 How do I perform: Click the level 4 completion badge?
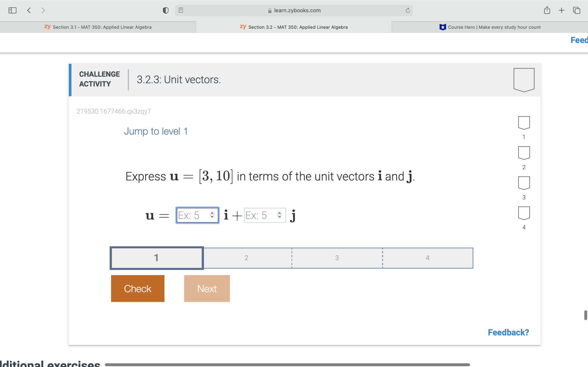point(524,213)
